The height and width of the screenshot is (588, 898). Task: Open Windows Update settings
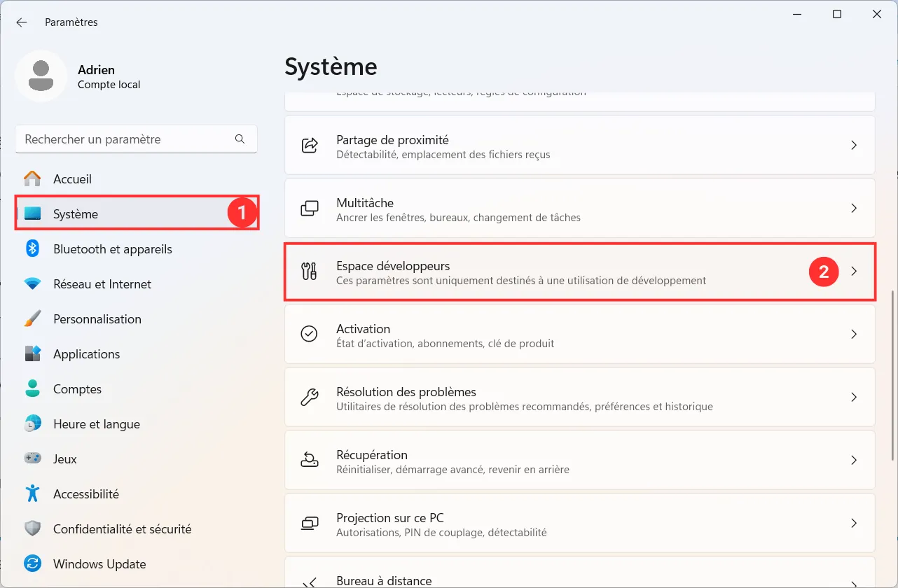(x=136, y=564)
